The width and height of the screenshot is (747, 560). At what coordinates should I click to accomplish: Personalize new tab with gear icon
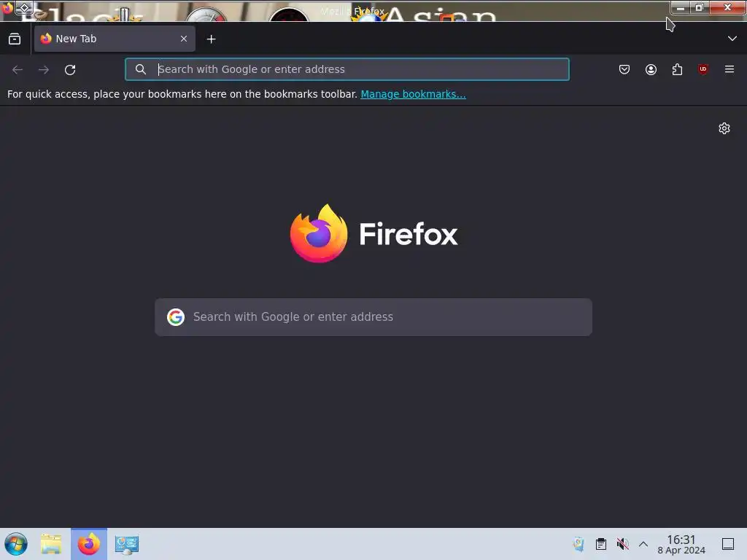pyautogui.click(x=724, y=128)
